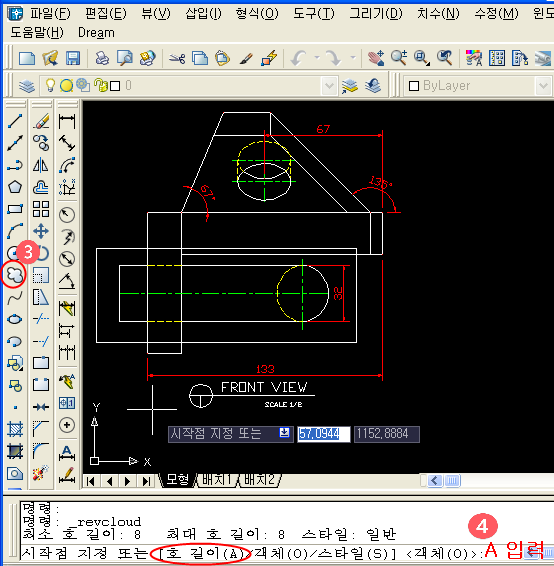Toggle the layer lock padlock icon
Screen dimensions: 554x566
pyautogui.click(x=100, y=86)
